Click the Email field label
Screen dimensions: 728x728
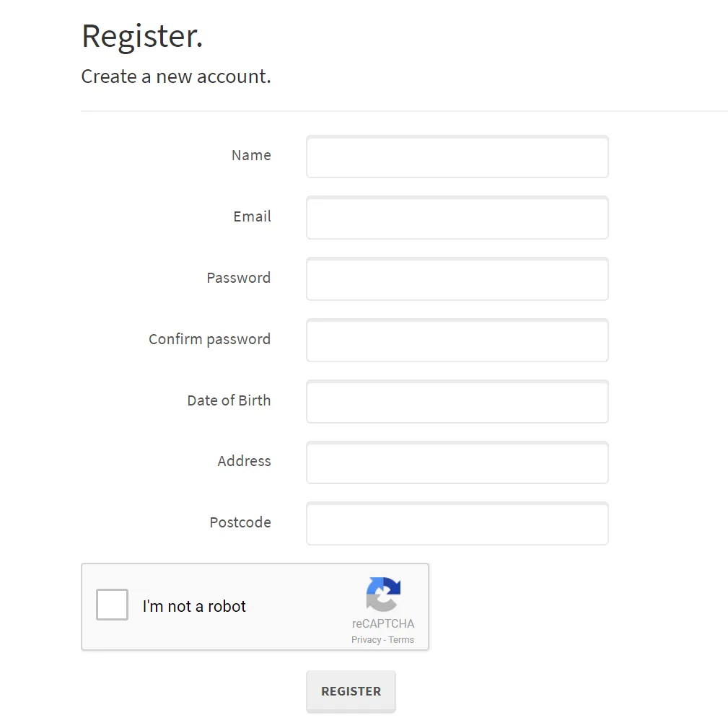tap(252, 216)
